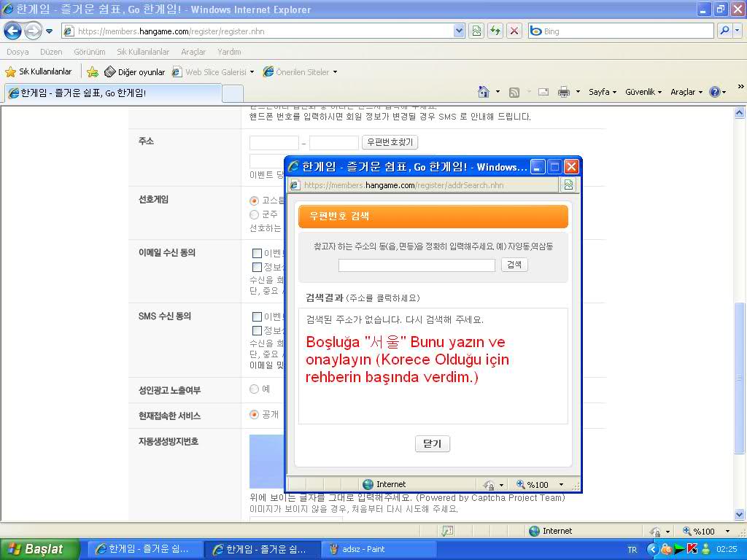
Task: Click the RSS feeds icon
Action: point(514,93)
